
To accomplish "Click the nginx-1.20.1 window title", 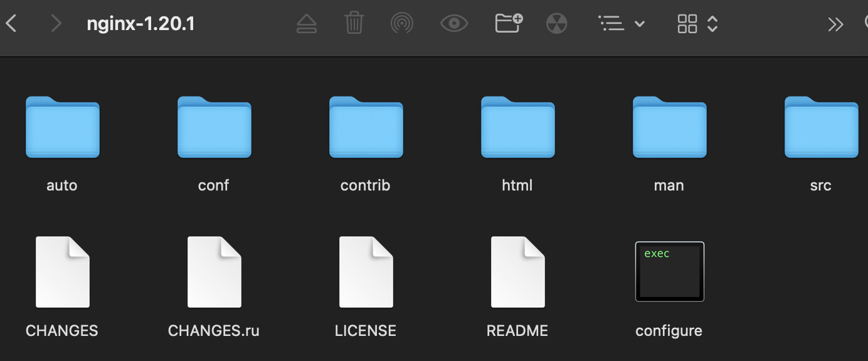I will [140, 24].
